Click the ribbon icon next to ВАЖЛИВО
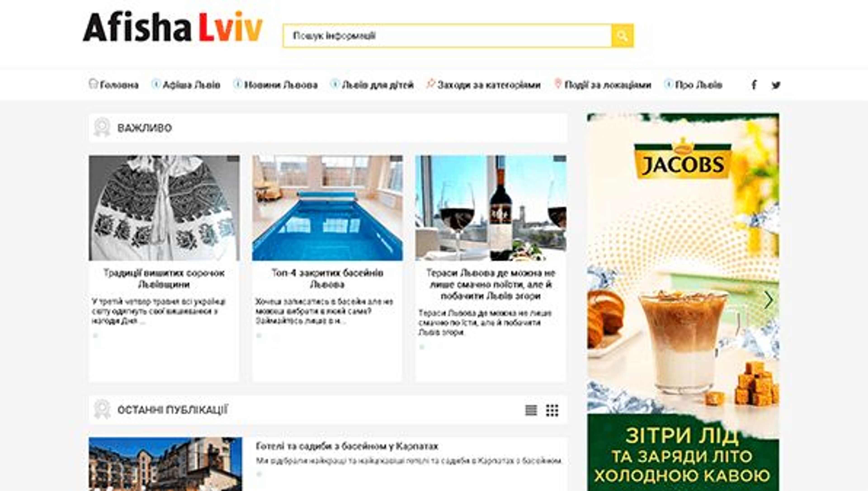Viewport: 868px width, 491px height. (102, 128)
